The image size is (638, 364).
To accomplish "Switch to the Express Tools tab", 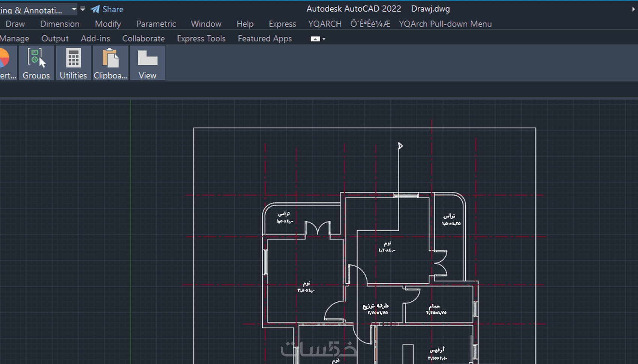I will coord(201,39).
